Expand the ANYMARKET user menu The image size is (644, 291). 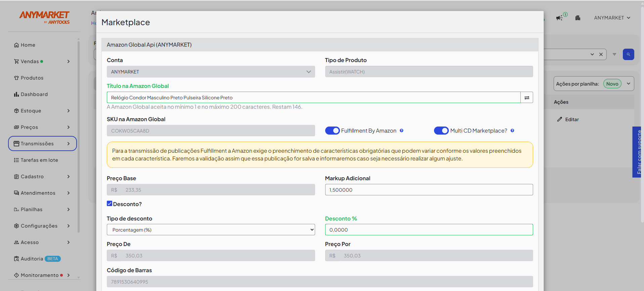612,18
